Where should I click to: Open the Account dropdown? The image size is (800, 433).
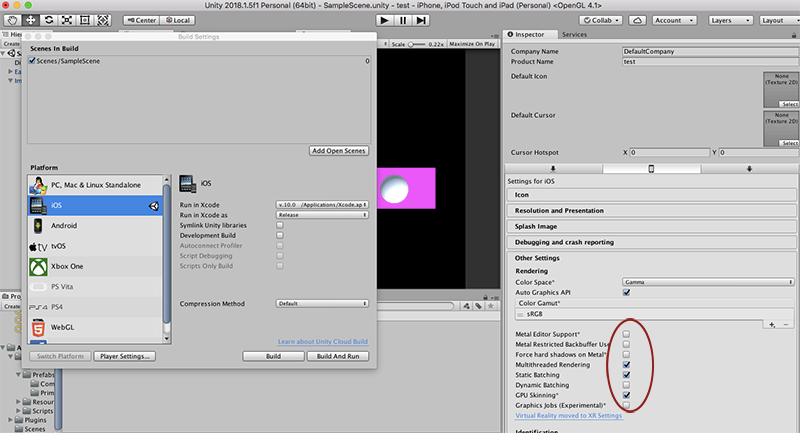tap(674, 20)
